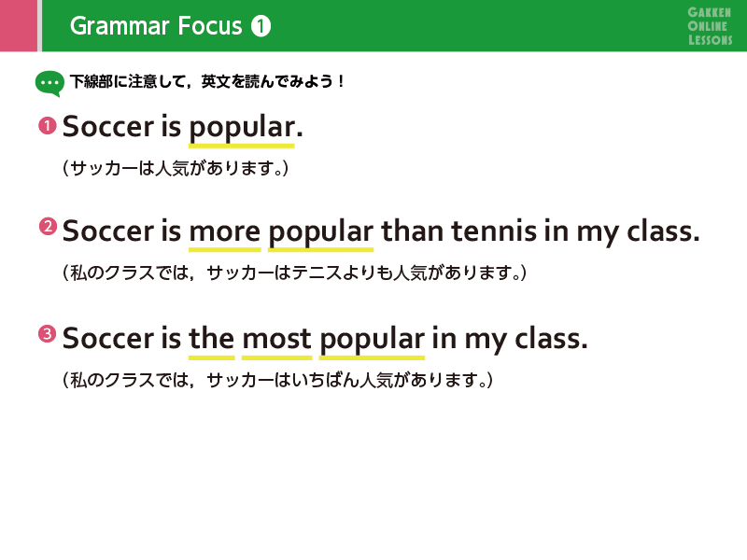
Task: Click the white circled 1 in header
Action: coord(261,26)
